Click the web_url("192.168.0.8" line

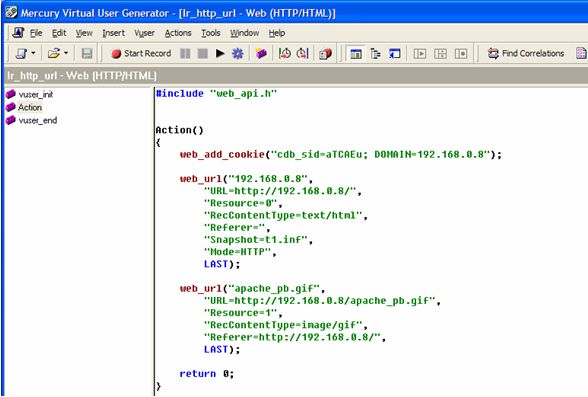click(x=246, y=179)
